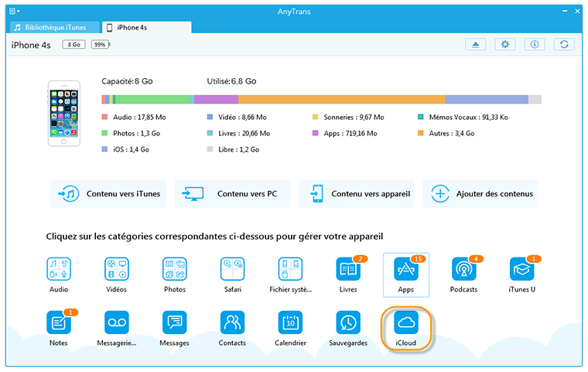Click the Vidéo : 8,66 Mo legend entry
Image resolution: width=588 pixels, height=372 pixels.
point(237,118)
